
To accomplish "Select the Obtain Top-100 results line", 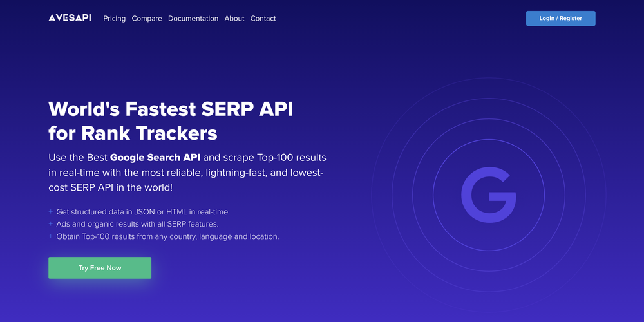I will tap(167, 236).
